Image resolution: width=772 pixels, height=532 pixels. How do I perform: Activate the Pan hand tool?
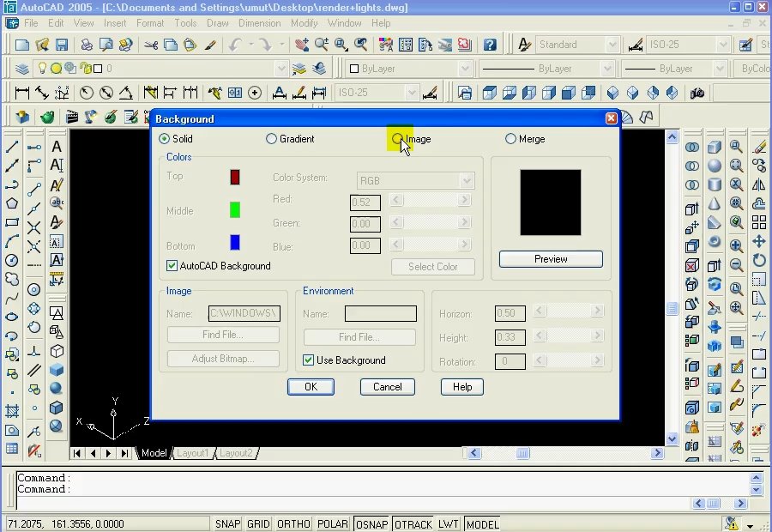302,45
